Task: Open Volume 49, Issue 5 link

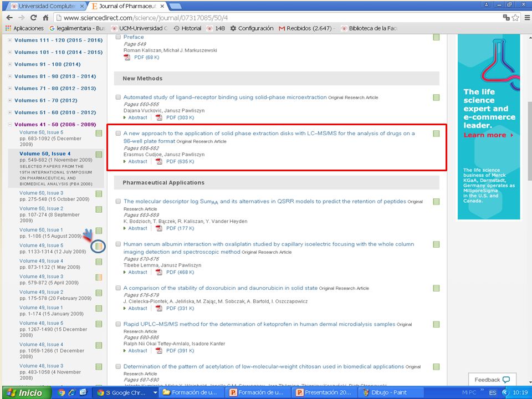Action: point(41,245)
